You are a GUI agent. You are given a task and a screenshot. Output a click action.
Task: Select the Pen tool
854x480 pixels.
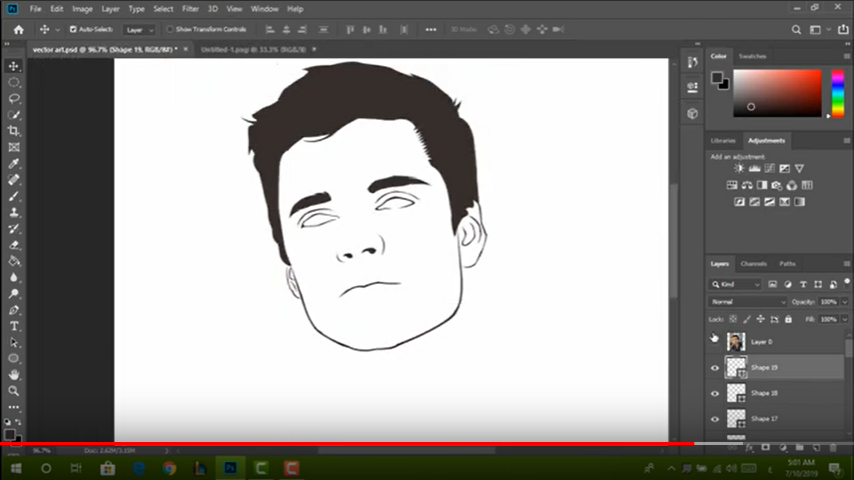(14, 310)
